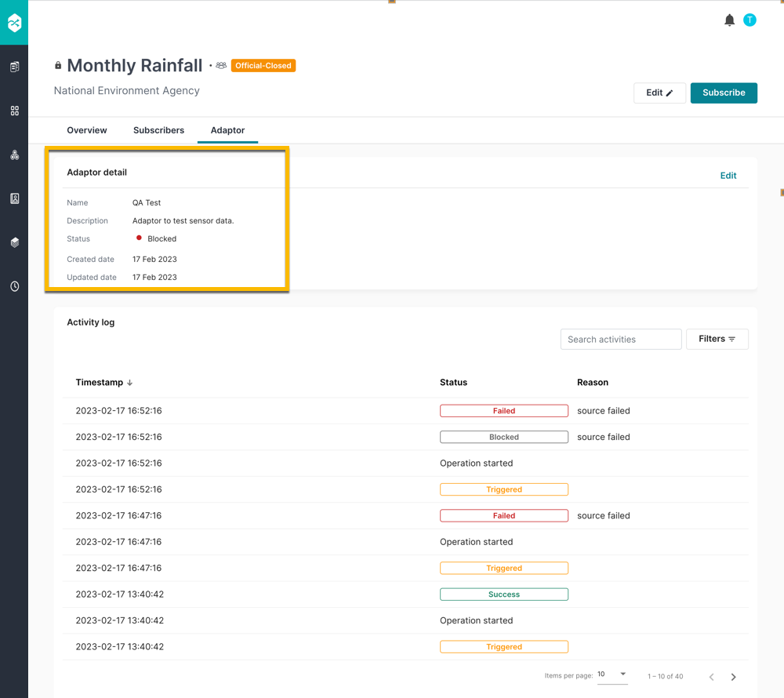784x698 pixels.
Task: Click the Official-Closed badge
Action: pos(263,66)
